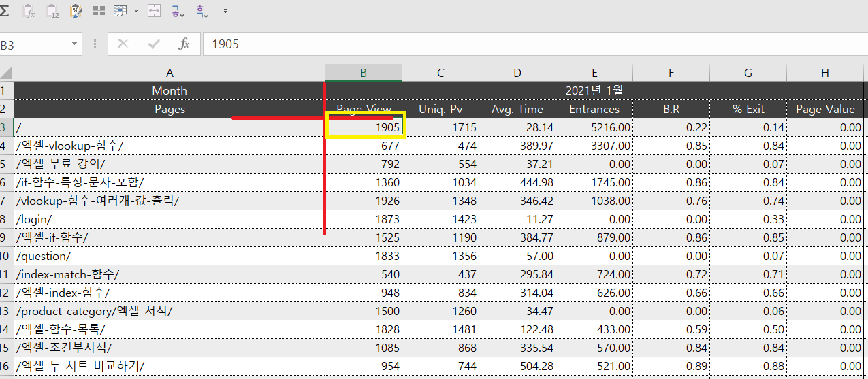Select column G header
The width and height of the screenshot is (868, 379).
(748, 73)
